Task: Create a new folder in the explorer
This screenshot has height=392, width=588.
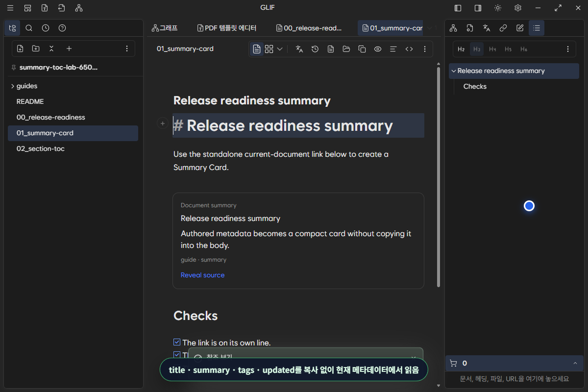Action: click(x=36, y=49)
